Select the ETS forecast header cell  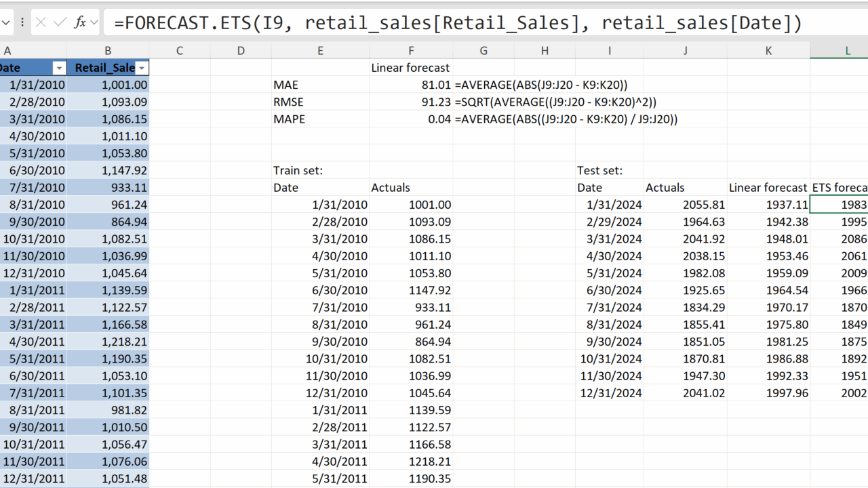[839, 188]
